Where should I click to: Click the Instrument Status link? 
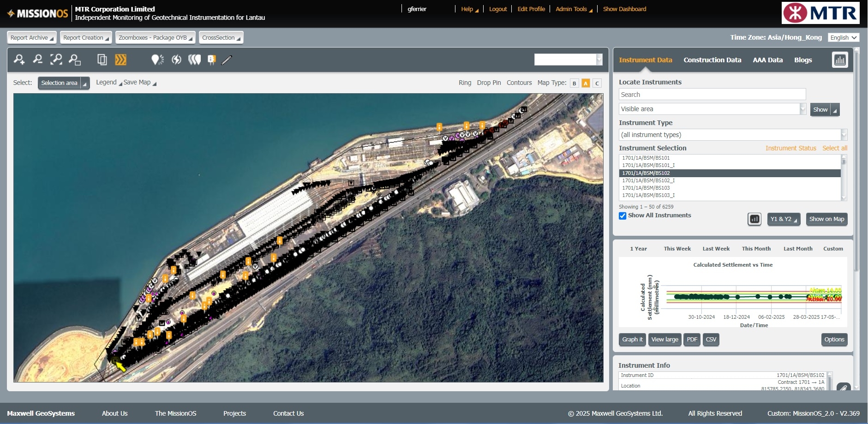[x=790, y=148]
